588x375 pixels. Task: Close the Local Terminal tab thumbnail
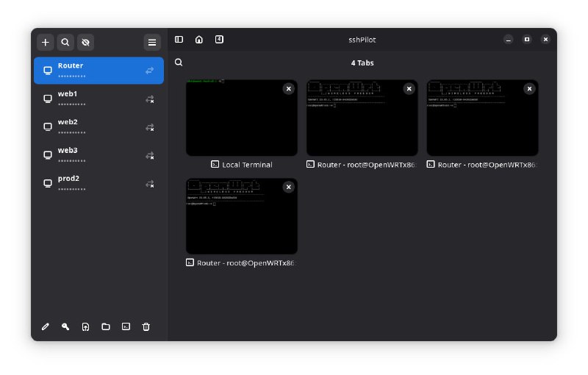coord(289,89)
